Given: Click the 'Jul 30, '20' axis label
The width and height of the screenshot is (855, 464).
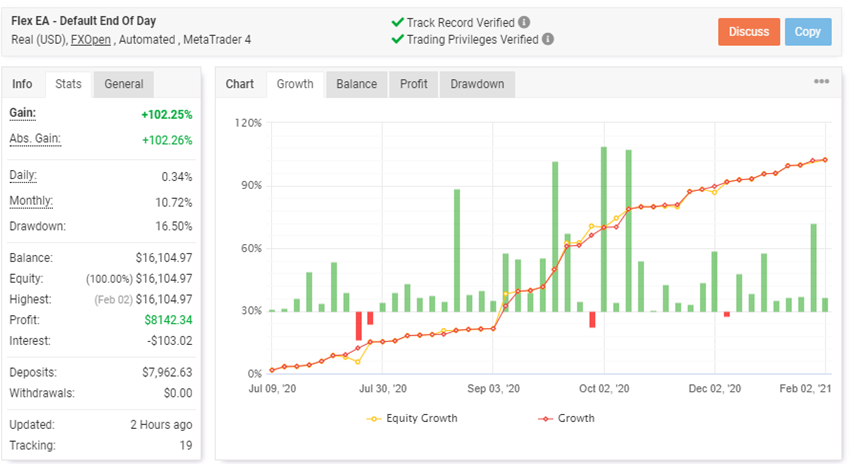Looking at the screenshot, I should click(383, 388).
